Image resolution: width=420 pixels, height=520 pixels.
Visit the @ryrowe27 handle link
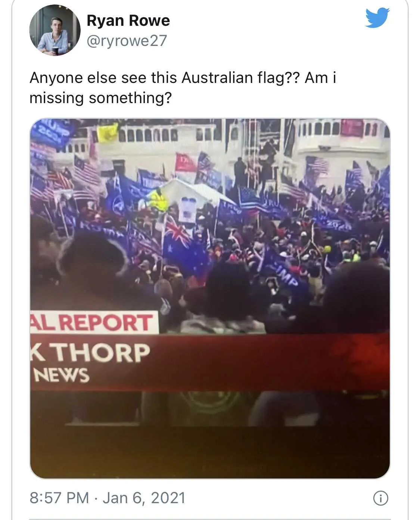[127, 41]
